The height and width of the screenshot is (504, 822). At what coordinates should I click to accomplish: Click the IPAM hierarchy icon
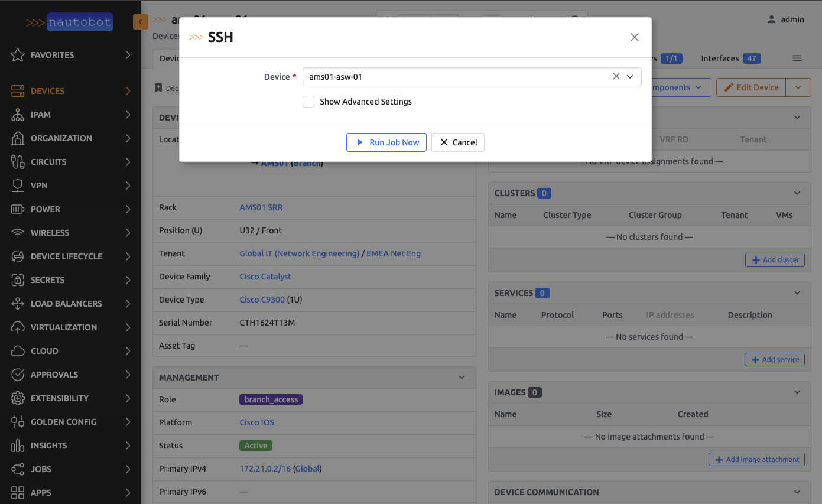pyautogui.click(x=18, y=115)
